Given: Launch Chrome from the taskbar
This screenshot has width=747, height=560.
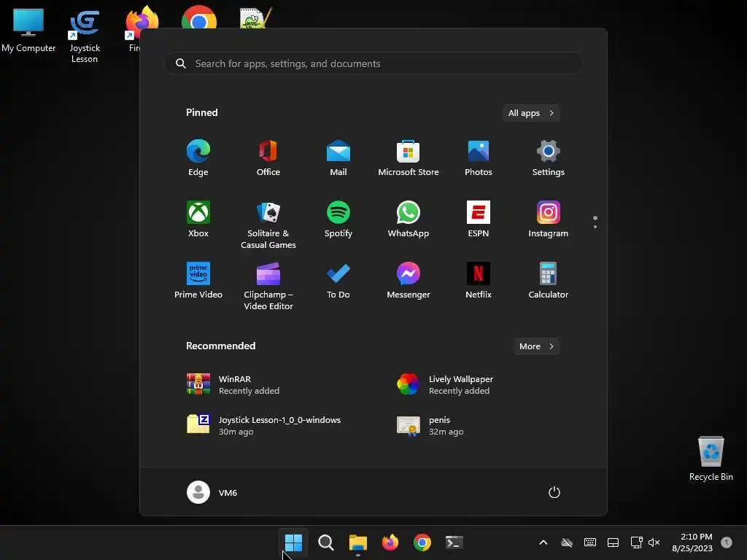Looking at the screenshot, I should [x=422, y=542].
